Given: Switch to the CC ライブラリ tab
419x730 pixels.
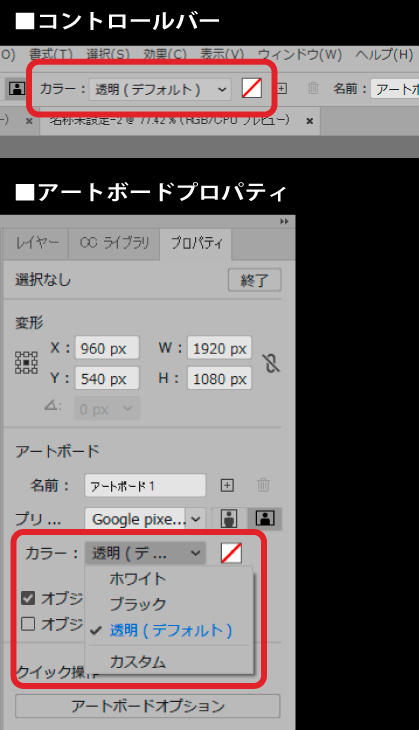Looking at the screenshot, I should click(x=114, y=243).
